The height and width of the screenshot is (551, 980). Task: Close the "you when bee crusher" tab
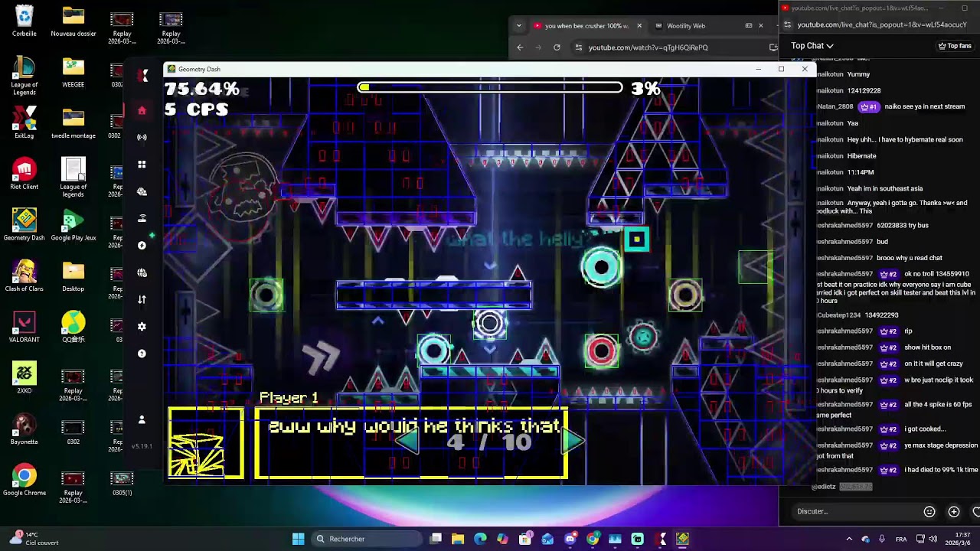(x=639, y=26)
